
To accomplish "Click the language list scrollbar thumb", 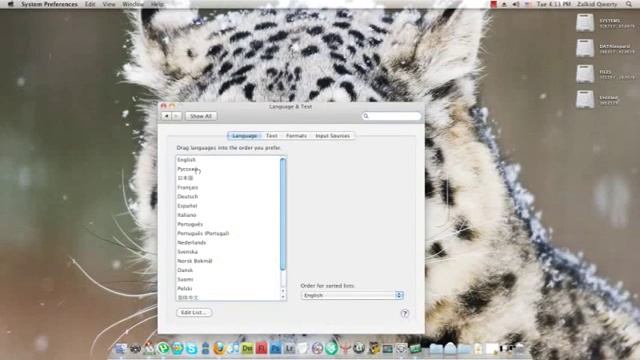I will (283, 214).
